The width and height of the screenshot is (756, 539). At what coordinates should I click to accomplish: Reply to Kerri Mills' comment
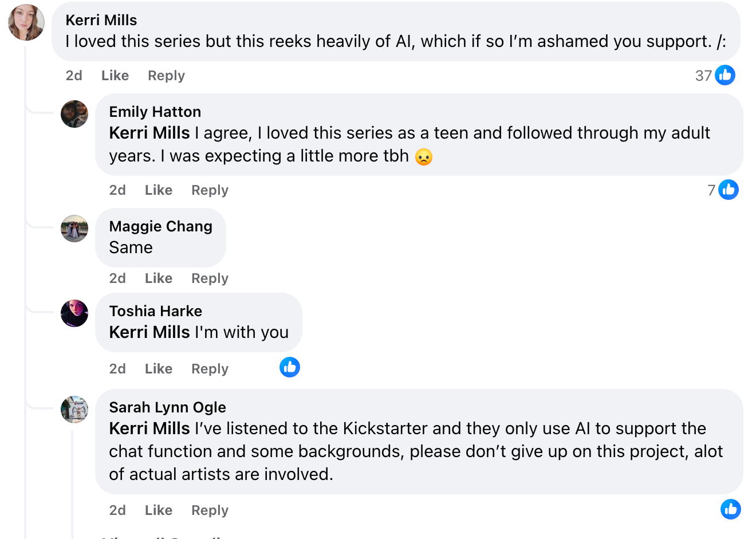tap(166, 76)
